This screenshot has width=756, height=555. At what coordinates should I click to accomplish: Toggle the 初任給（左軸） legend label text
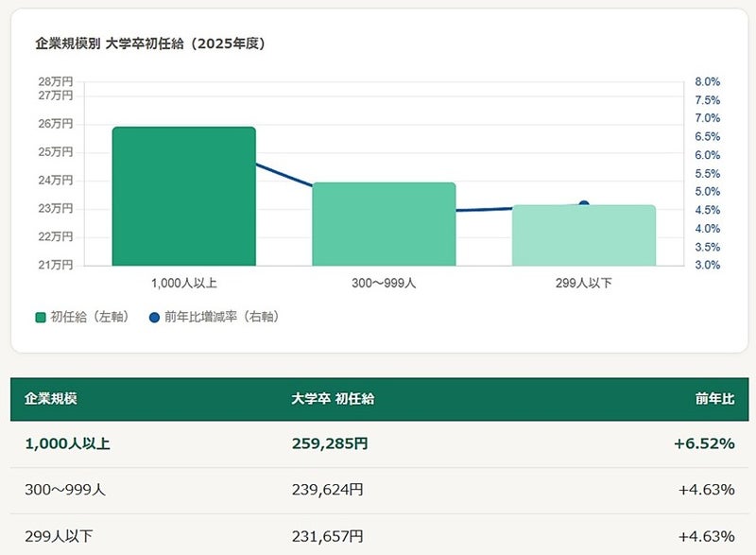coord(90,317)
